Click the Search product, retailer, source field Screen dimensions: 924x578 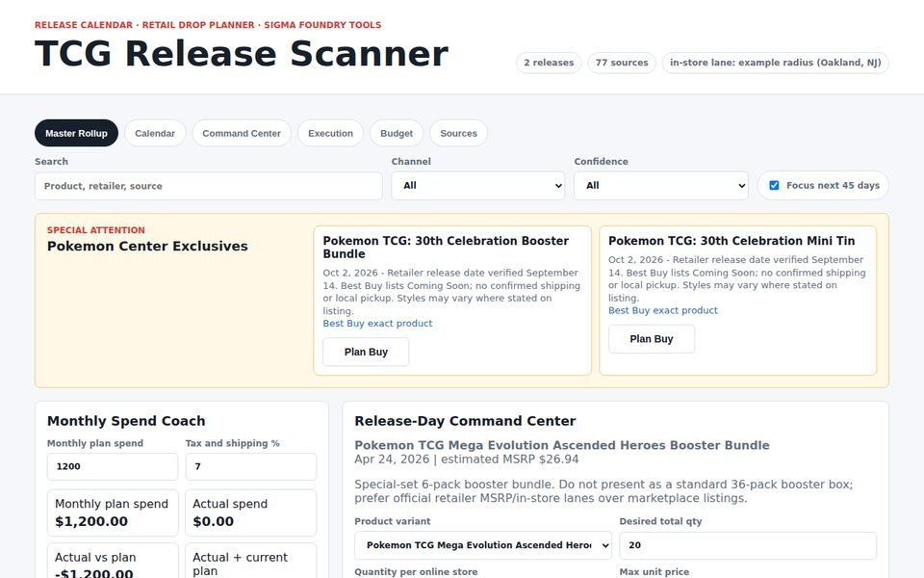(x=209, y=186)
